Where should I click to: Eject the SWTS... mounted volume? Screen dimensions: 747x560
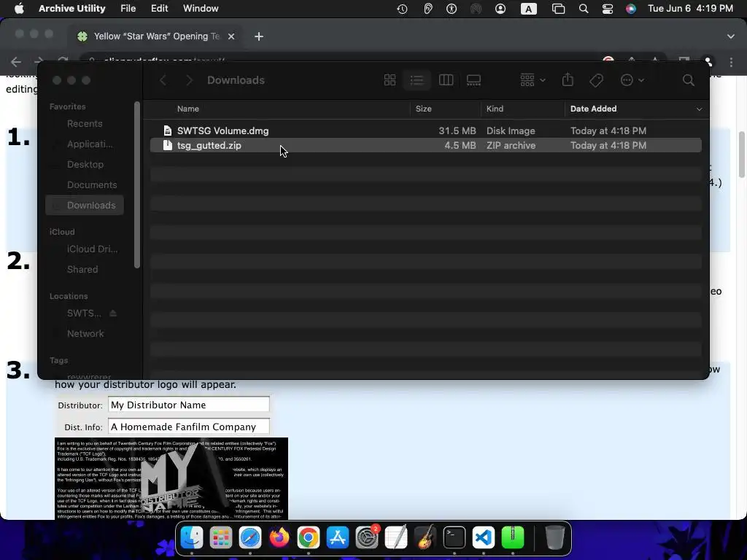click(113, 314)
